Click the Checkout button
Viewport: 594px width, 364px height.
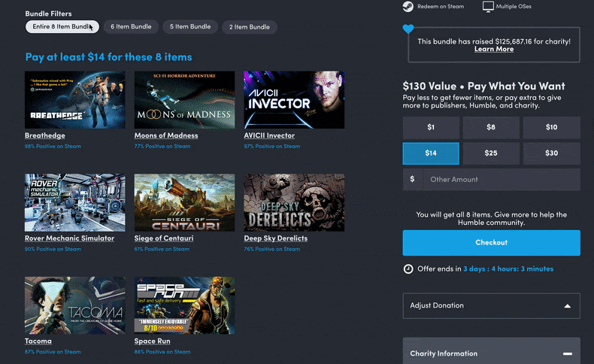491,243
